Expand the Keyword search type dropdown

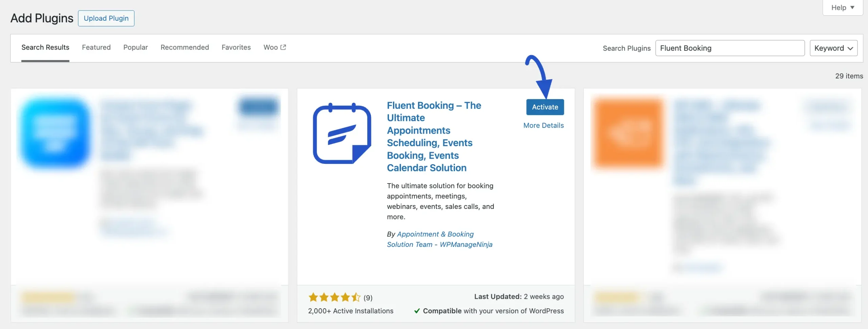click(x=834, y=48)
